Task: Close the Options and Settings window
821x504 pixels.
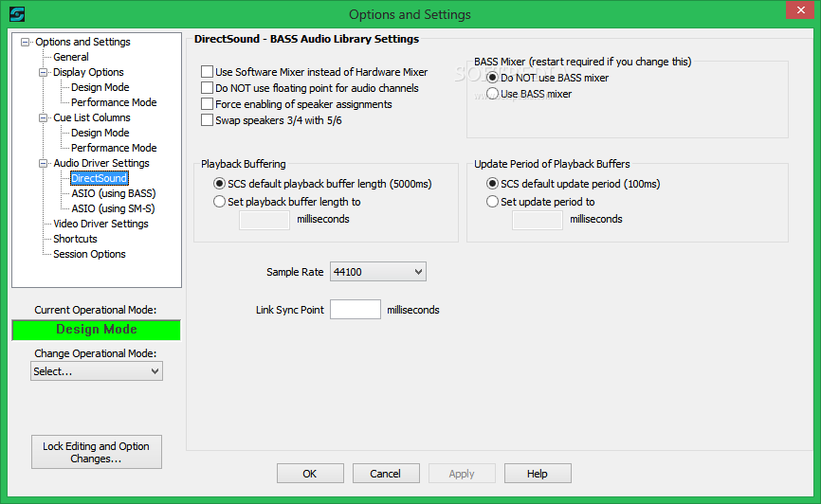Action: 800,9
